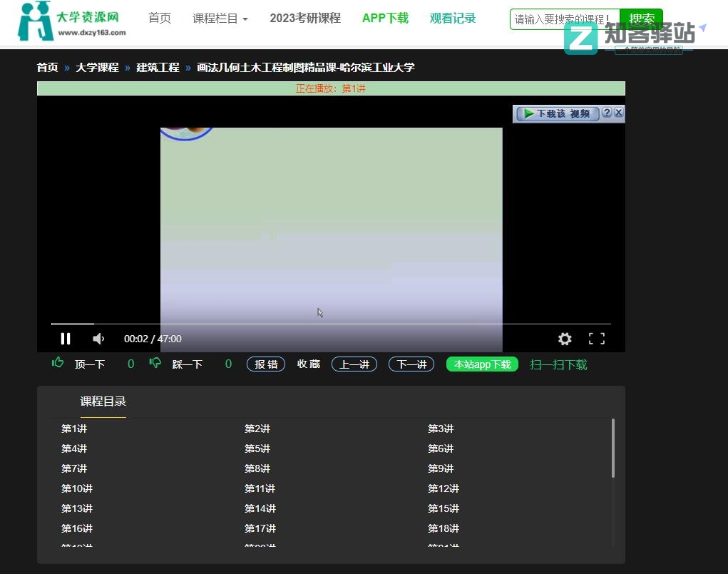The height and width of the screenshot is (574, 728).
Task: Click 建筑工程 breadcrumb link
Action: tap(158, 68)
